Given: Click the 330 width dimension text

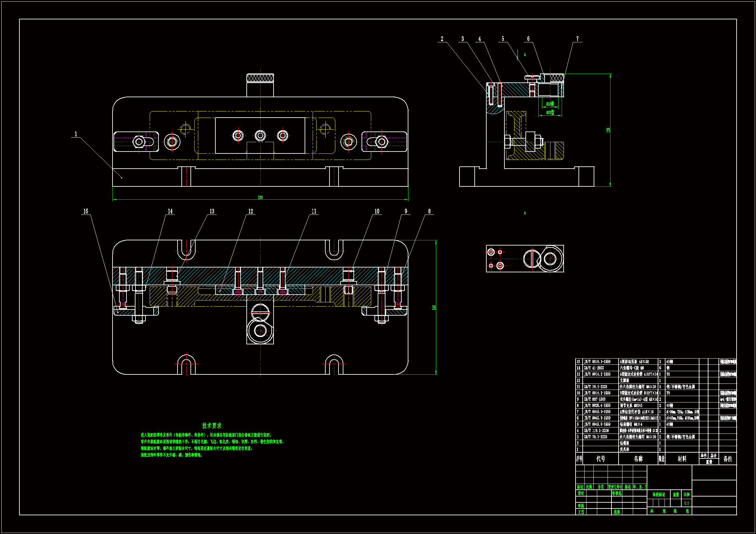Looking at the screenshot, I should 260,197.
